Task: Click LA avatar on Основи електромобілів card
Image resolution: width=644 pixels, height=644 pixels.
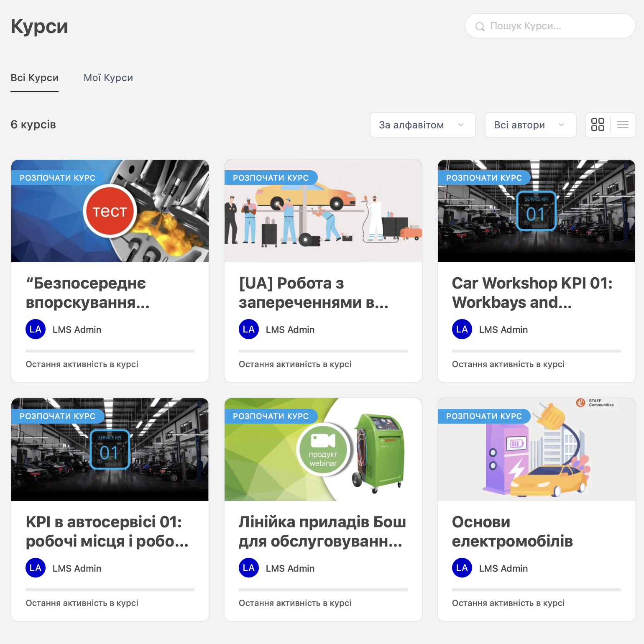Action: point(462,568)
